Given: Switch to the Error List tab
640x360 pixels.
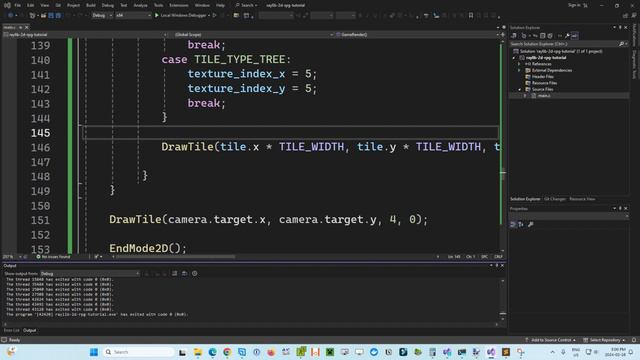Looking at the screenshot, I should coord(11,330).
